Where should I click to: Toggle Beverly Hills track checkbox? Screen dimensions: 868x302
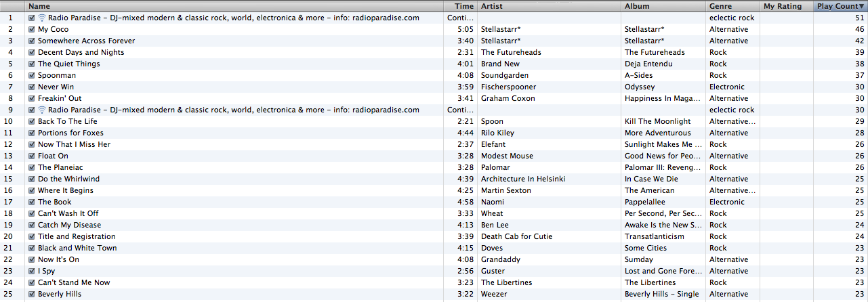click(32, 295)
